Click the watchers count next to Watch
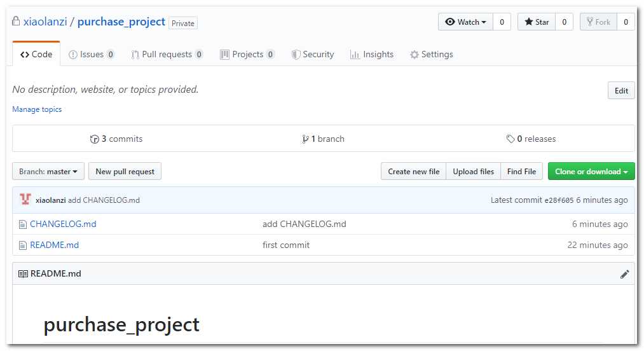The width and height of the screenshot is (644, 351). tap(502, 22)
